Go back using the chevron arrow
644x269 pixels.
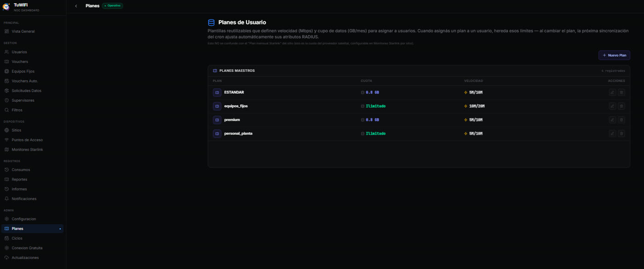[x=76, y=6]
